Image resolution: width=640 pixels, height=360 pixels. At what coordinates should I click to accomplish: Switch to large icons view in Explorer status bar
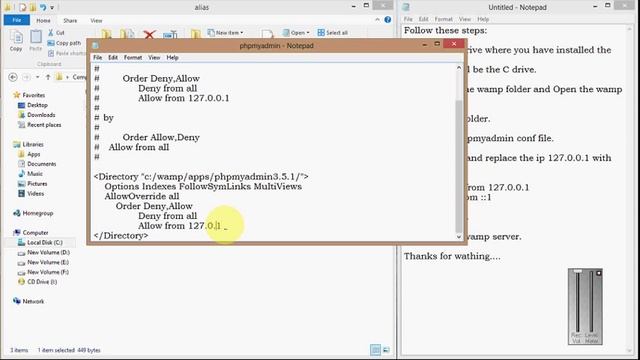386,350
